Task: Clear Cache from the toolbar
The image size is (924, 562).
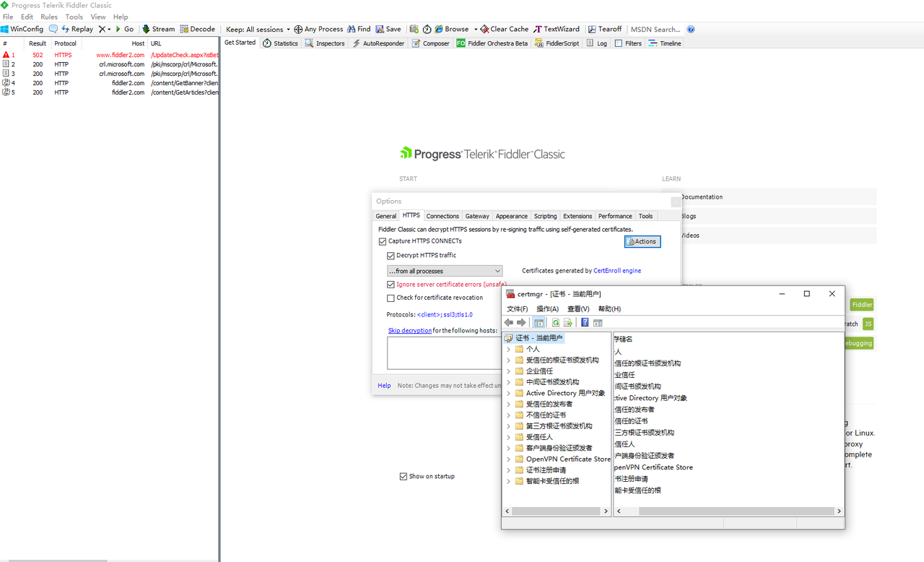Action: pos(505,30)
